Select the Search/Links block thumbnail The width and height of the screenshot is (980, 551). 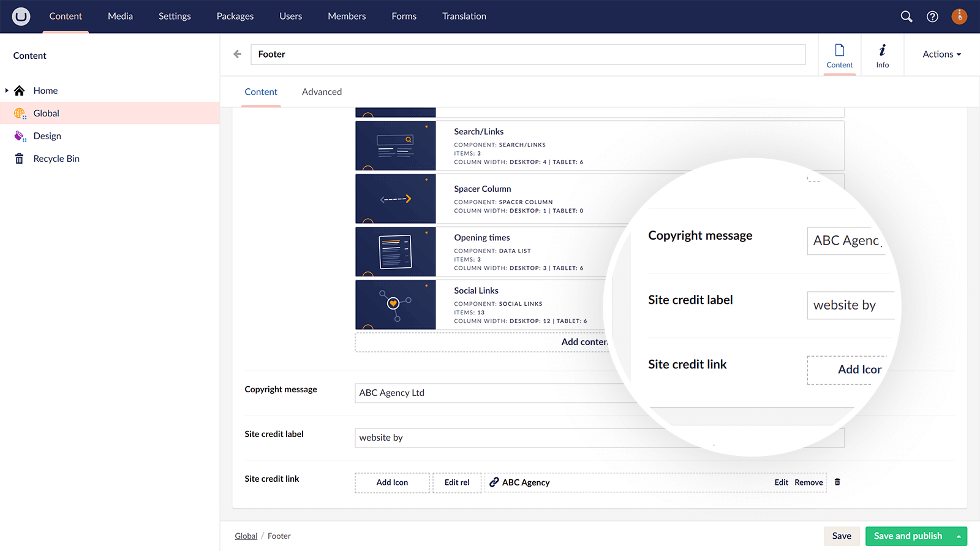396,146
